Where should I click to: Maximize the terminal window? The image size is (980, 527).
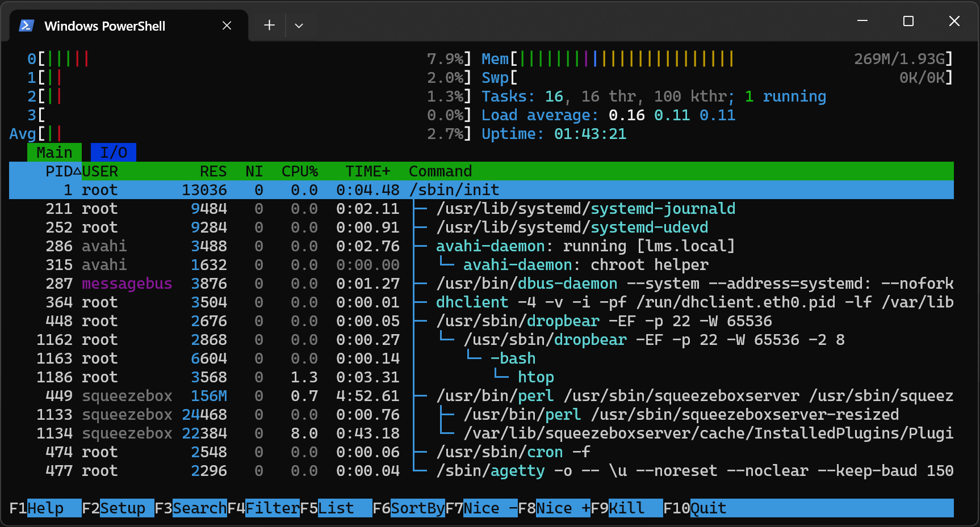pos(908,22)
